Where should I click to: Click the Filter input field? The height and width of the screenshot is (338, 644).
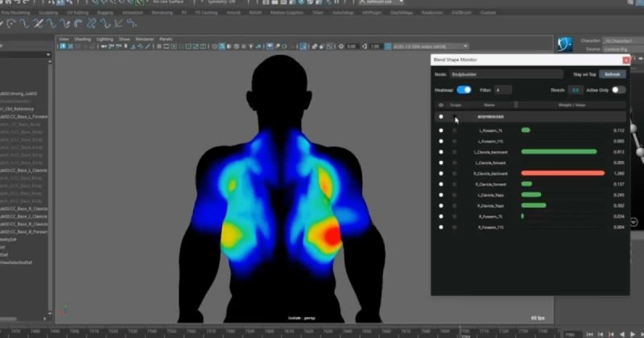pyautogui.click(x=503, y=89)
